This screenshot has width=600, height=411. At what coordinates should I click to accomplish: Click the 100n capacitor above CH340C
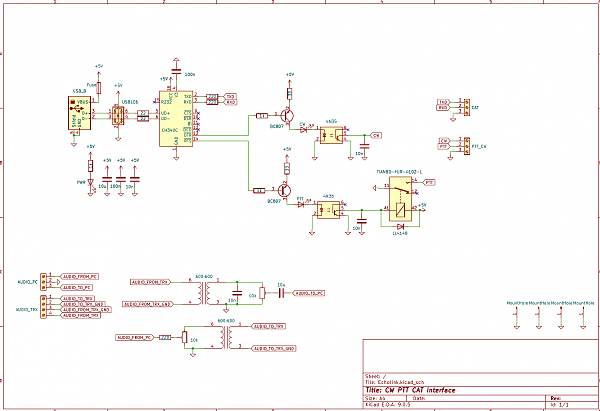(177, 81)
